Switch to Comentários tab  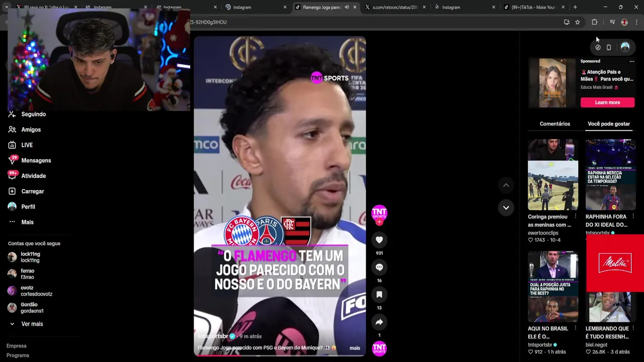click(555, 124)
